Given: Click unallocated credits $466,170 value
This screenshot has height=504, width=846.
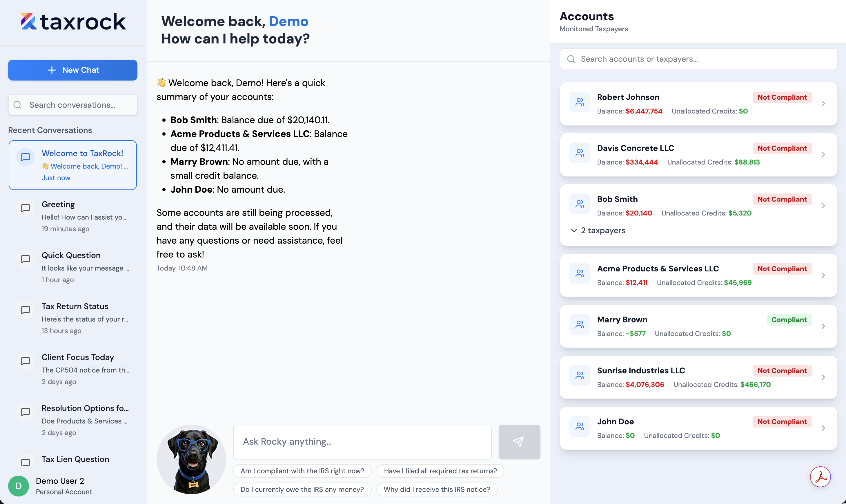Looking at the screenshot, I should click(x=756, y=385).
